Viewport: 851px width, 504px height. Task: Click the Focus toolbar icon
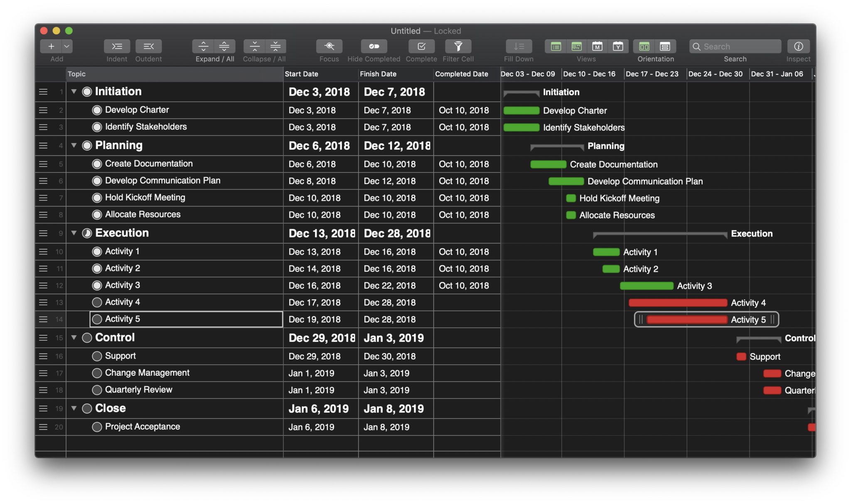point(329,46)
